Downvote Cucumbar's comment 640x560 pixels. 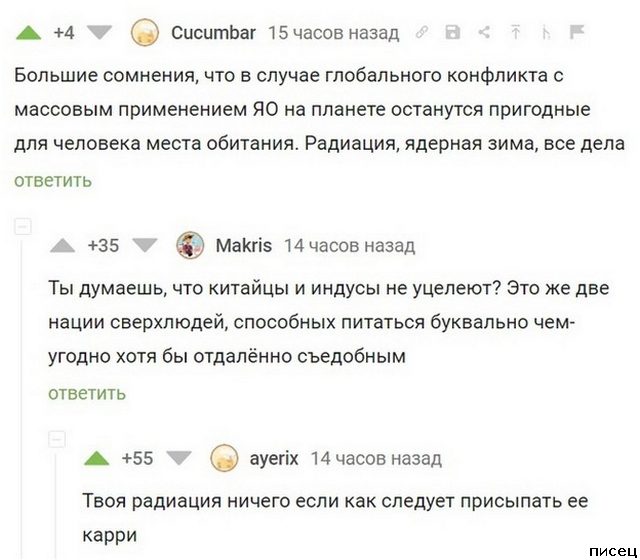98,32
